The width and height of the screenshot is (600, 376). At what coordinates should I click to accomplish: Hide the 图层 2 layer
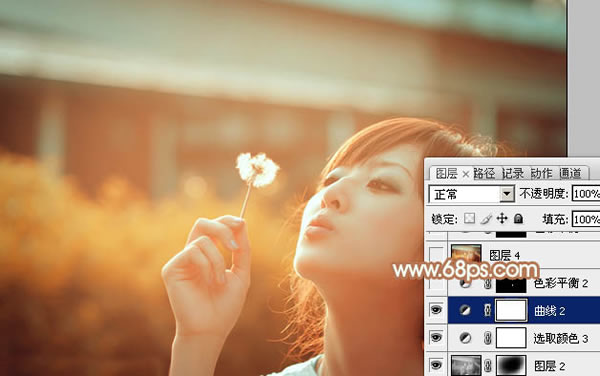point(436,365)
